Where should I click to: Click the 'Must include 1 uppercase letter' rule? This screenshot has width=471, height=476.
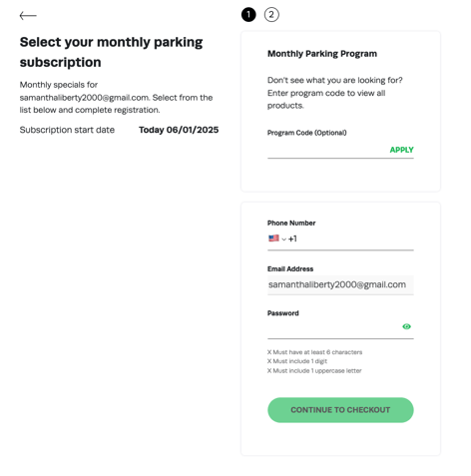314,370
